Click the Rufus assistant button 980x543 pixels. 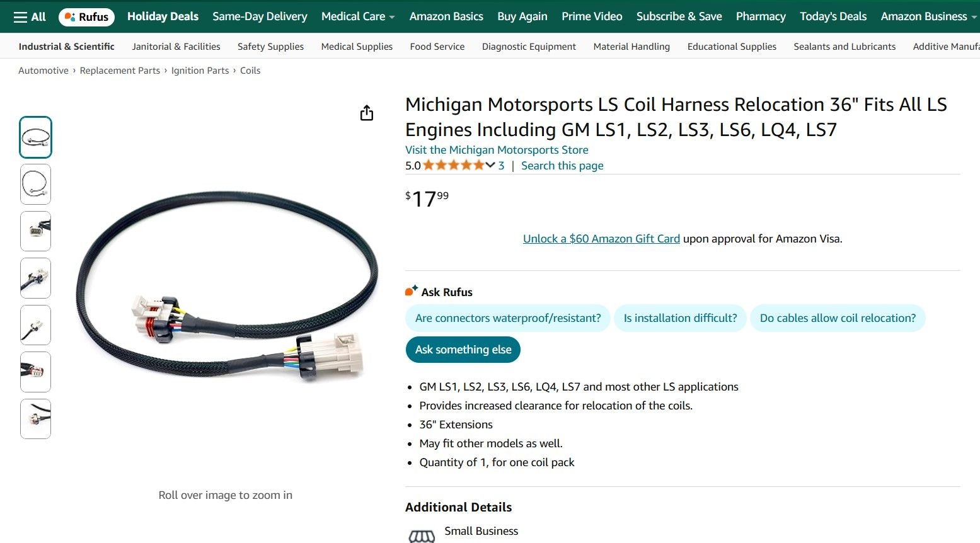[87, 17]
